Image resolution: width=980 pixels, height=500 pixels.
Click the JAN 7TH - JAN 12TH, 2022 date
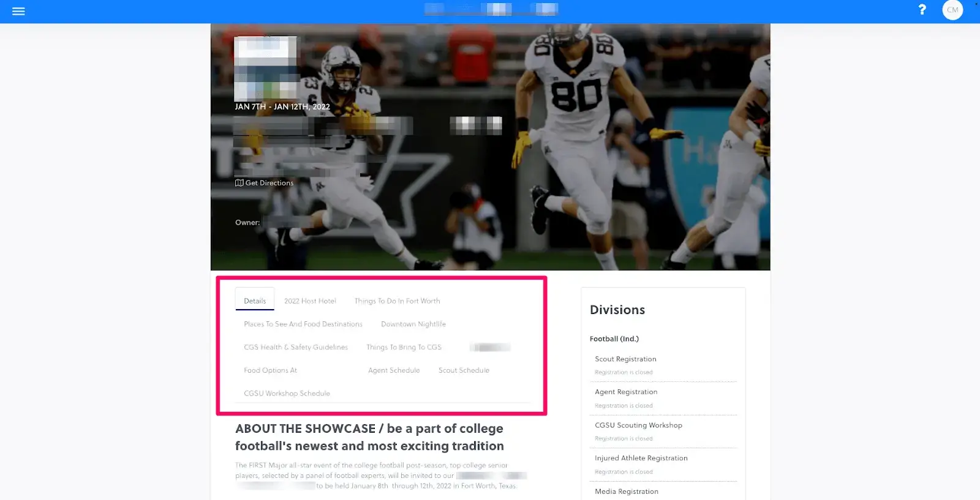pos(282,106)
